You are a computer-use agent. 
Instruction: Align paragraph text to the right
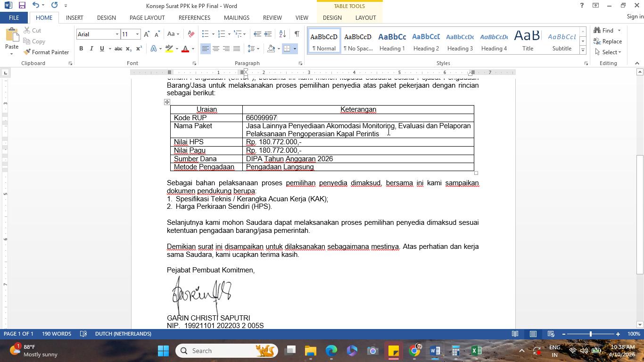click(x=226, y=49)
